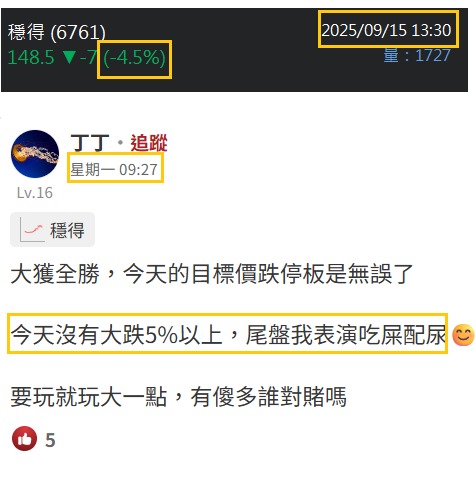This screenshot has width=476, height=494.
Task: Click the post time 星期一 09:27
Action: point(114,170)
